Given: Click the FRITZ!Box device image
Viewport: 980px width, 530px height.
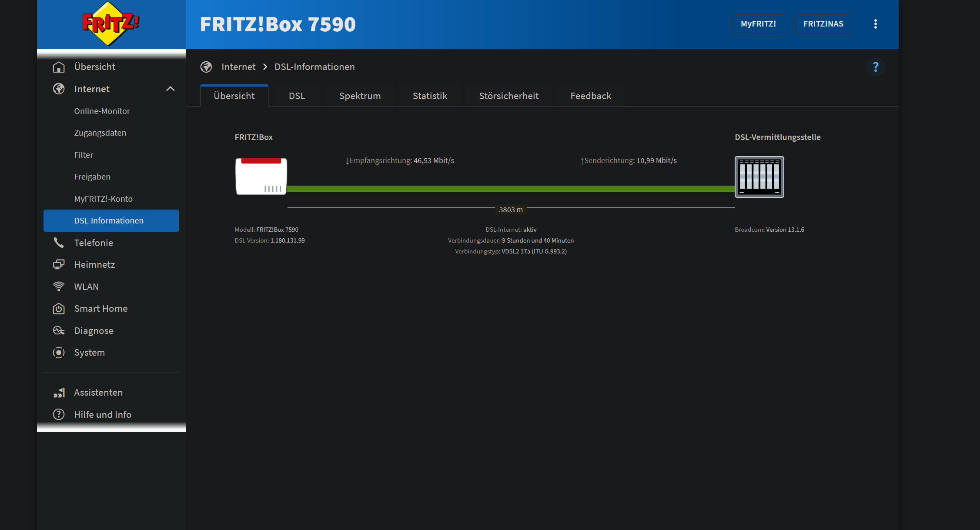Looking at the screenshot, I should tap(261, 177).
